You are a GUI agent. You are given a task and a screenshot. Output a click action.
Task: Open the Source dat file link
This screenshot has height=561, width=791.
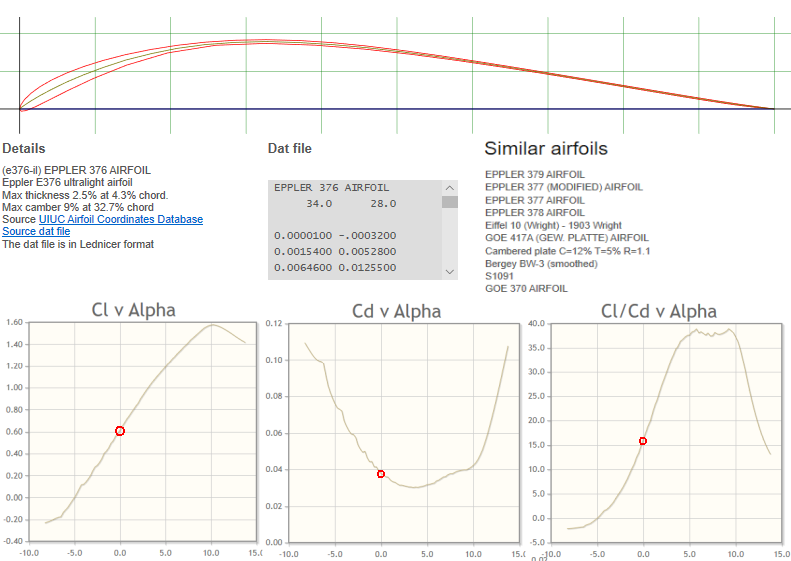click(x=36, y=231)
